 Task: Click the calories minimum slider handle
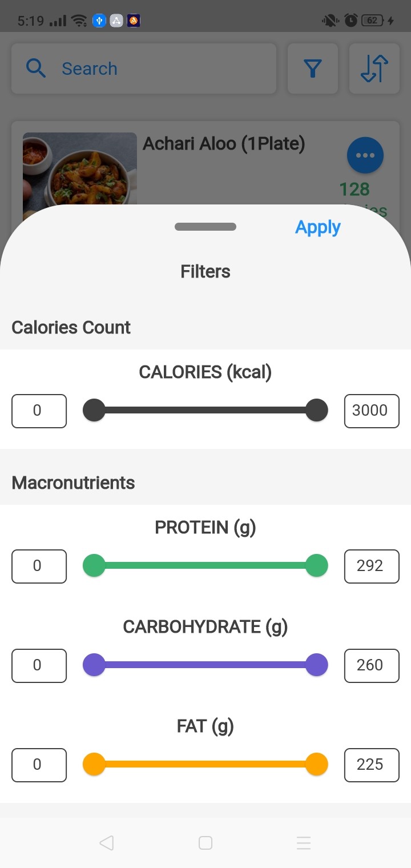[x=94, y=410]
